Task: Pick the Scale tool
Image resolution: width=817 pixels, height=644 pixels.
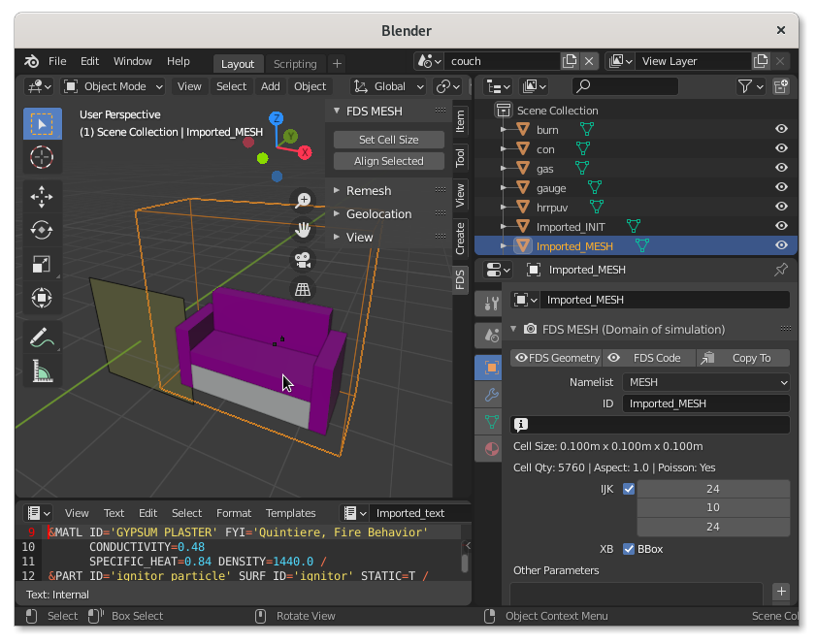Action: (42, 264)
